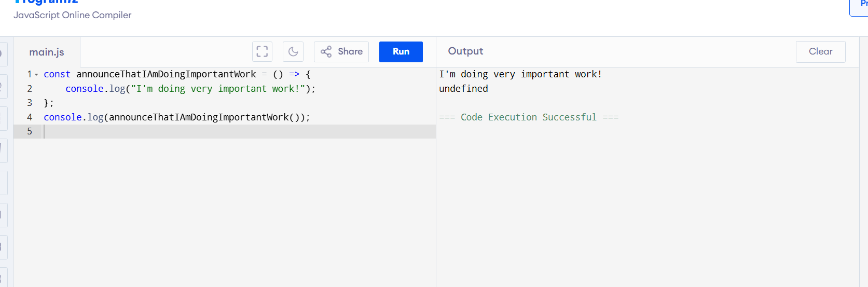Click the green string on line 2
The height and width of the screenshot is (287, 868).
coord(218,89)
